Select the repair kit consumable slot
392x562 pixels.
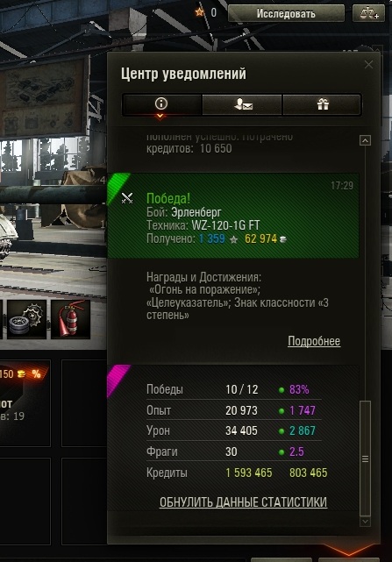click(27, 319)
